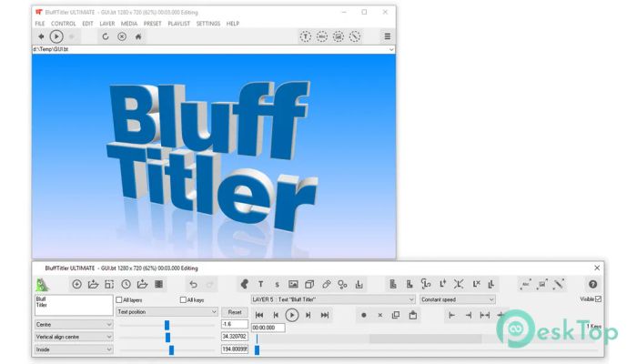Image resolution: width=637 pixels, height=364 pixels.
Task: Open the hamburger menu in main window
Action: tap(388, 36)
